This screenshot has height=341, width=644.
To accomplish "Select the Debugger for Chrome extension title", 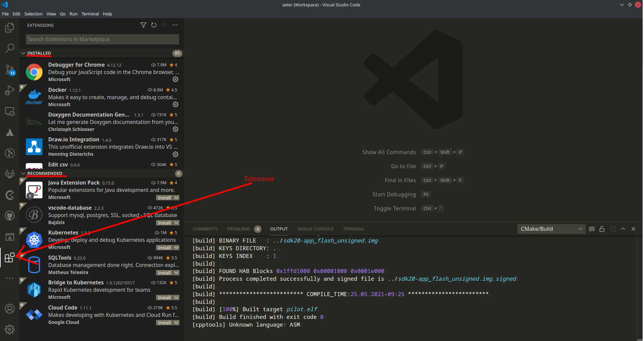I will click(76, 65).
